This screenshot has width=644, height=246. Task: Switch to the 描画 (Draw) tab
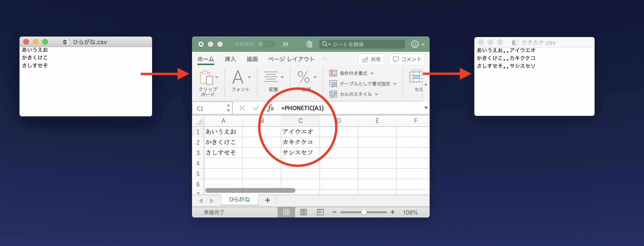[252, 59]
